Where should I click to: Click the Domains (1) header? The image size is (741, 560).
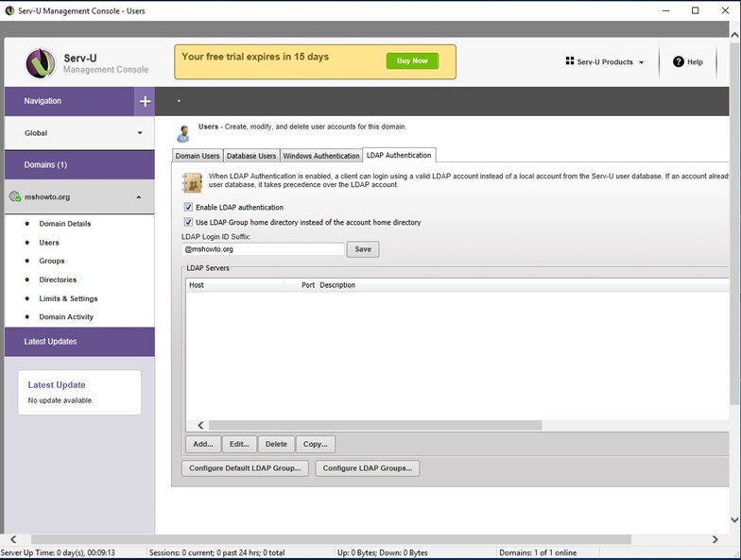[x=79, y=164]
